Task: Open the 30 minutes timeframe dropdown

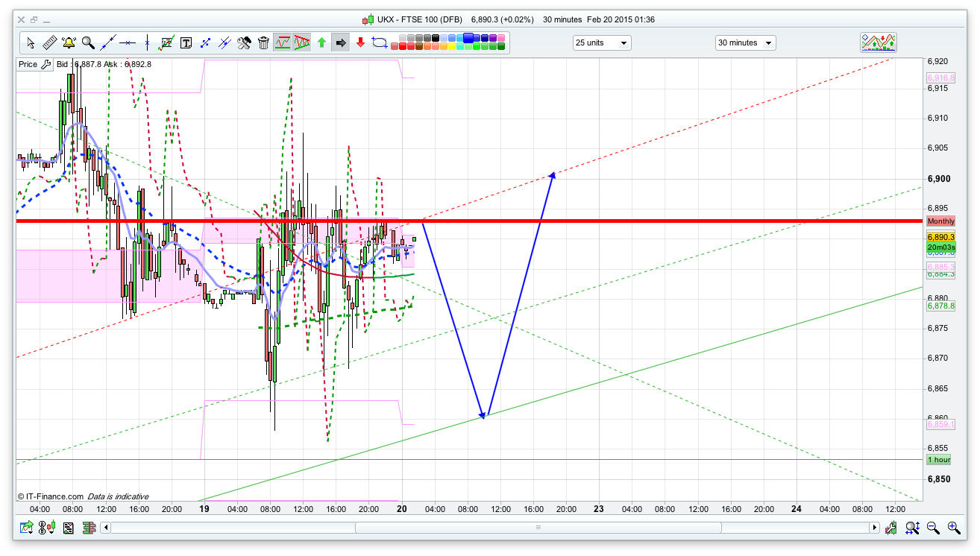Action: click(744, 42)
